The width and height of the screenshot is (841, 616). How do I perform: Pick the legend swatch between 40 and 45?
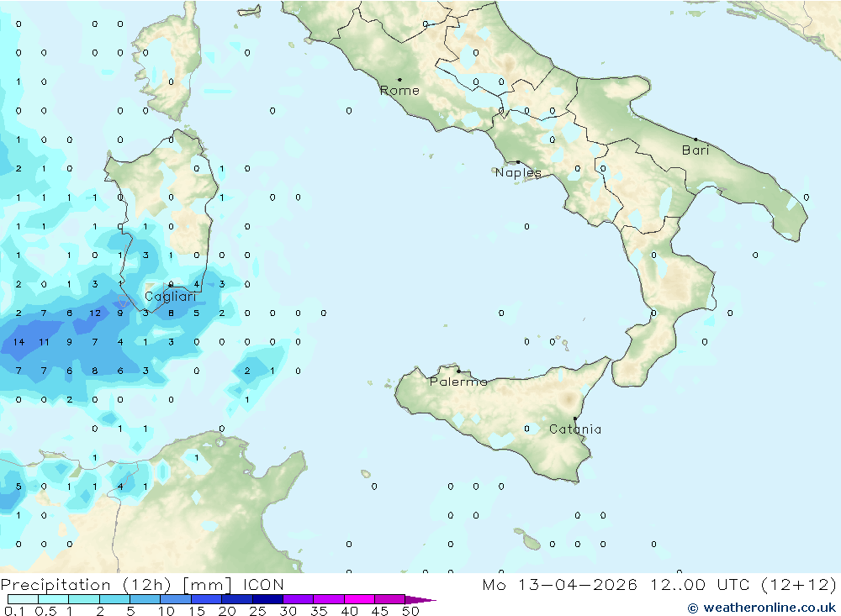pos(359,599)
